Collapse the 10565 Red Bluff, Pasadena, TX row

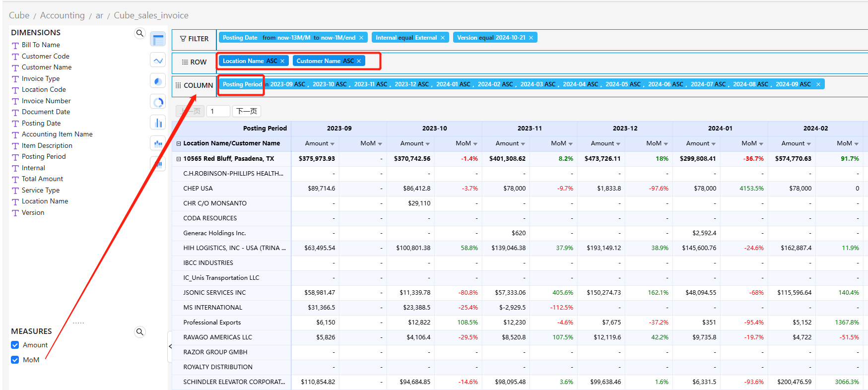click(x=179, y=159)
